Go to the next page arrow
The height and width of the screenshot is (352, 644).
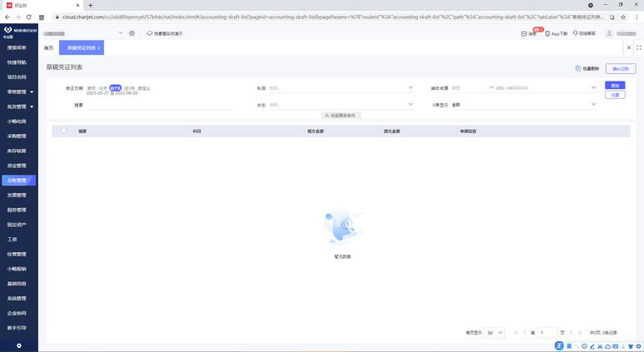(x=571, y=332)
